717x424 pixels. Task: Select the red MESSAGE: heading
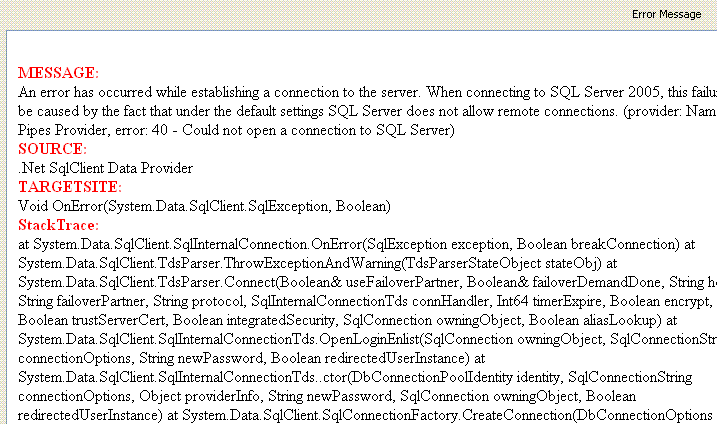point(59,73)
